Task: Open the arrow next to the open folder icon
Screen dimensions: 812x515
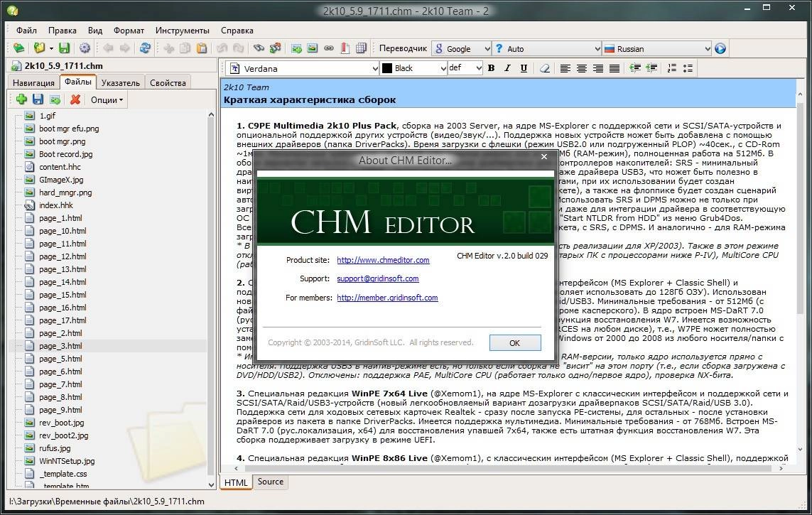Action: 51,48
